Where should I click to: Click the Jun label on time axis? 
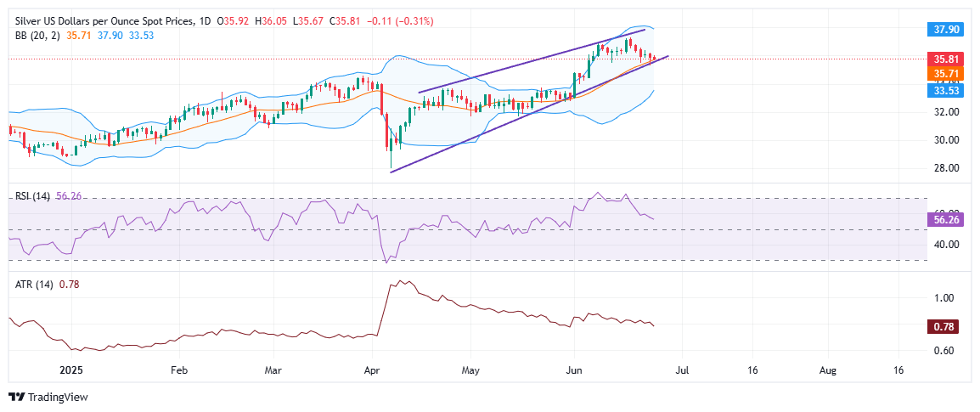(574, 371)
